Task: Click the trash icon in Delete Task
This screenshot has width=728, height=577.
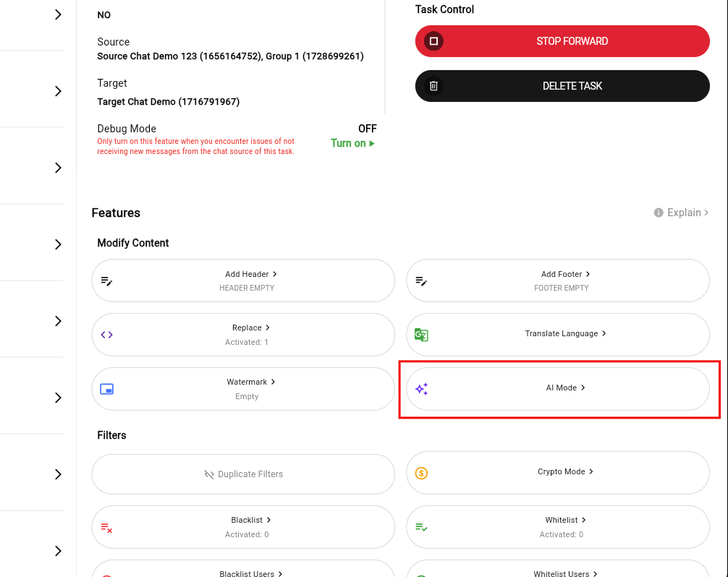Action: click(x=433, y=86)
